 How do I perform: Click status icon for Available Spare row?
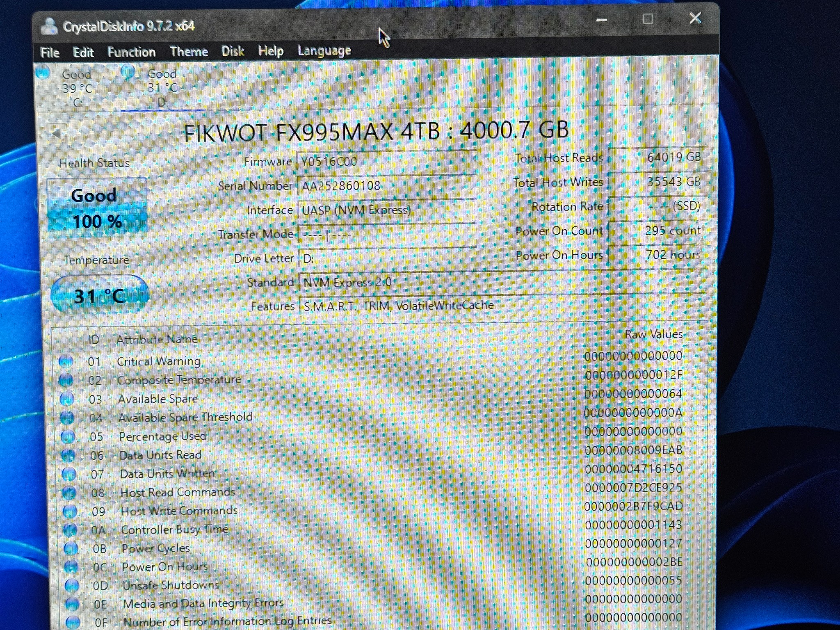67,399
